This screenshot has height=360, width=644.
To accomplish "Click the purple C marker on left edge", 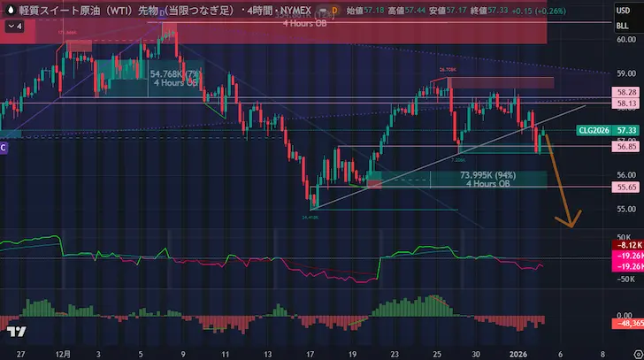I will point(4,149).
